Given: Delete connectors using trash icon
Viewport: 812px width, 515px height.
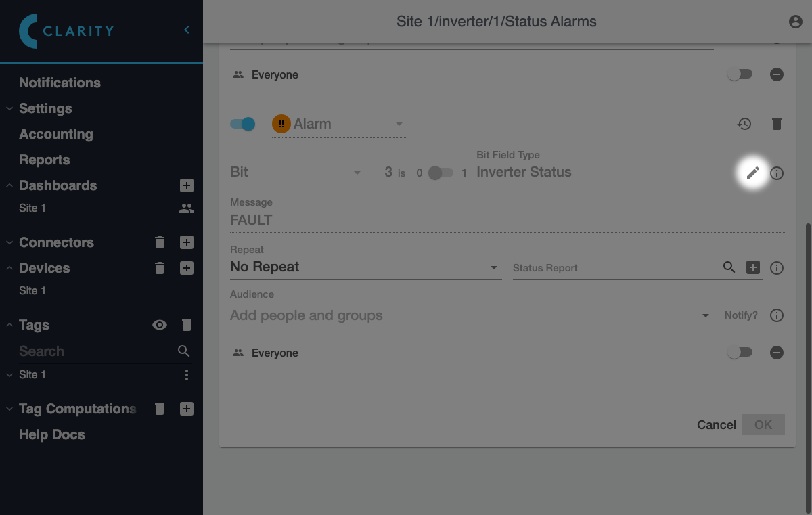Looking at the screenshot, I should [x=160, y=242].
